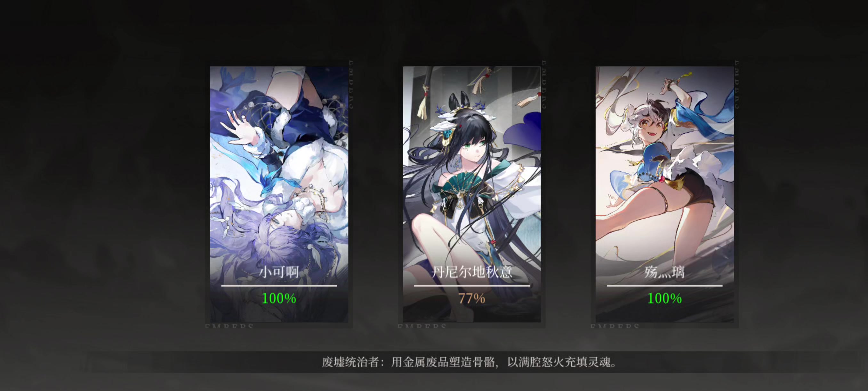Viewport: 868px width, 391px height.
Task: Click the vertical EMBERS text beside the first card
Action: [x=351, y=84]
